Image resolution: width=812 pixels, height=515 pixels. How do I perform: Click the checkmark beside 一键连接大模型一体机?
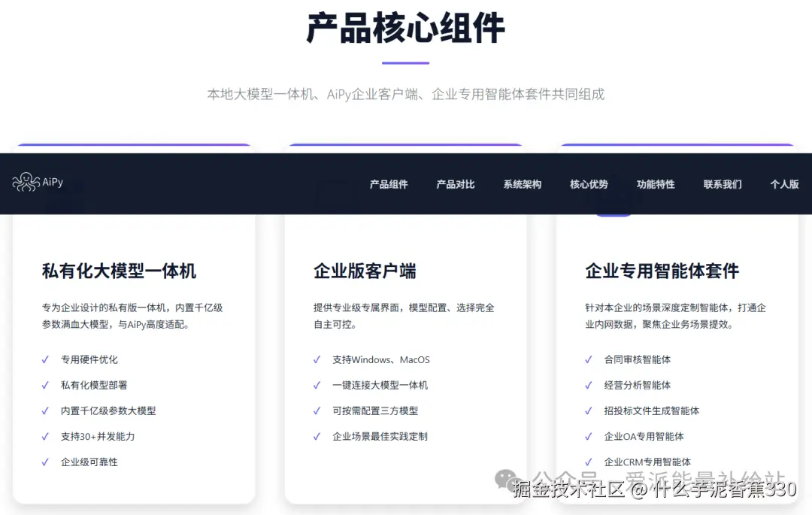pos(317,385)
